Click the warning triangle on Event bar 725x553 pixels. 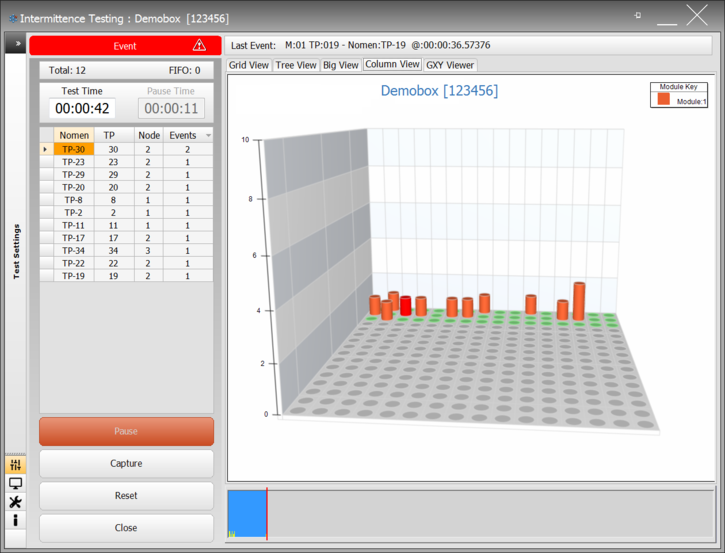tap(199, 46)
